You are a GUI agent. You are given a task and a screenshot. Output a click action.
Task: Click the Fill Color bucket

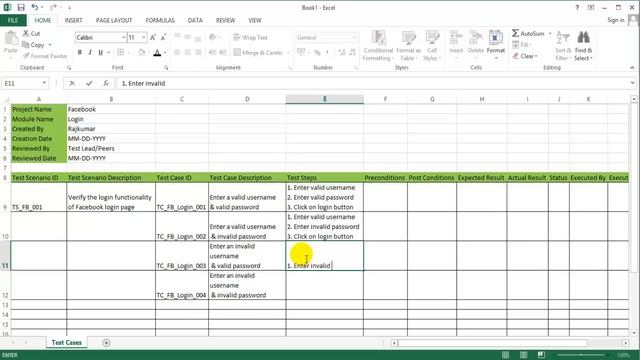pyautogui.click(x=142, y=52)
